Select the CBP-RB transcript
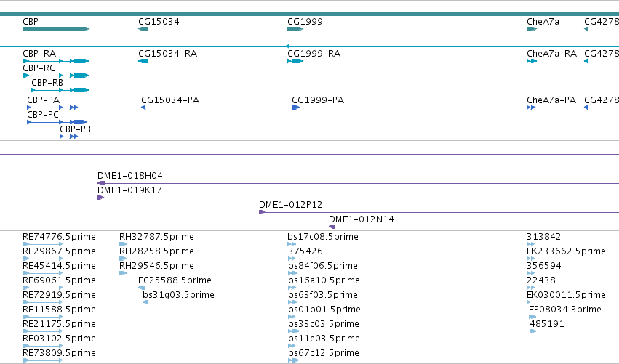Screen dimensions: 619x364 point(60,90)
